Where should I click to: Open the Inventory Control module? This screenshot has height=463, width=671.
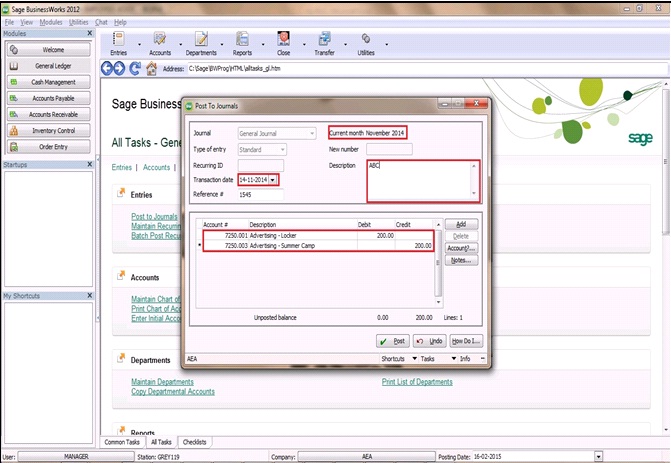click(48, 131)
